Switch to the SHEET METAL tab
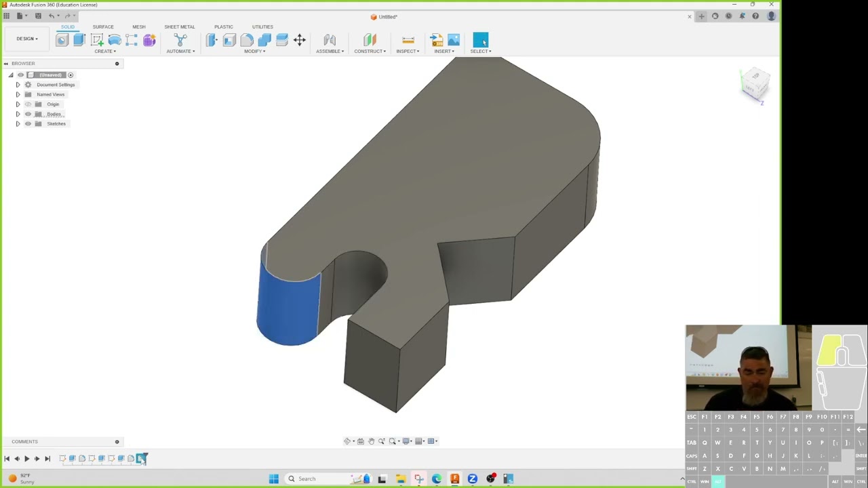This screenshot has height=488, width=868. coord(180,27)
